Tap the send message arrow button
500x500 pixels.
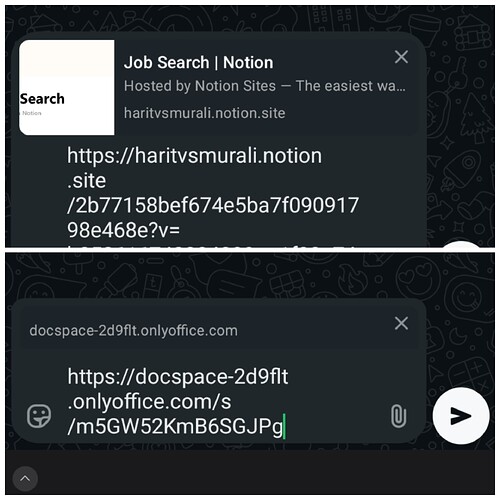click(461, 416)
